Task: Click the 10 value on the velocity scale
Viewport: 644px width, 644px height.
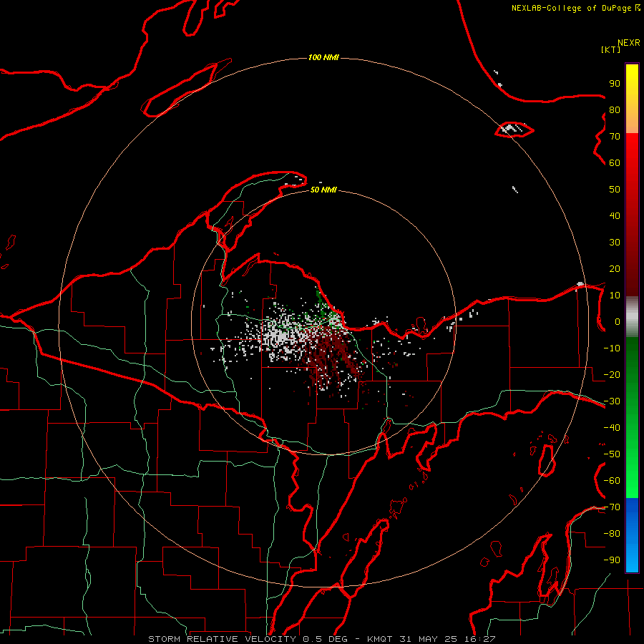Action: pos(615,296)
